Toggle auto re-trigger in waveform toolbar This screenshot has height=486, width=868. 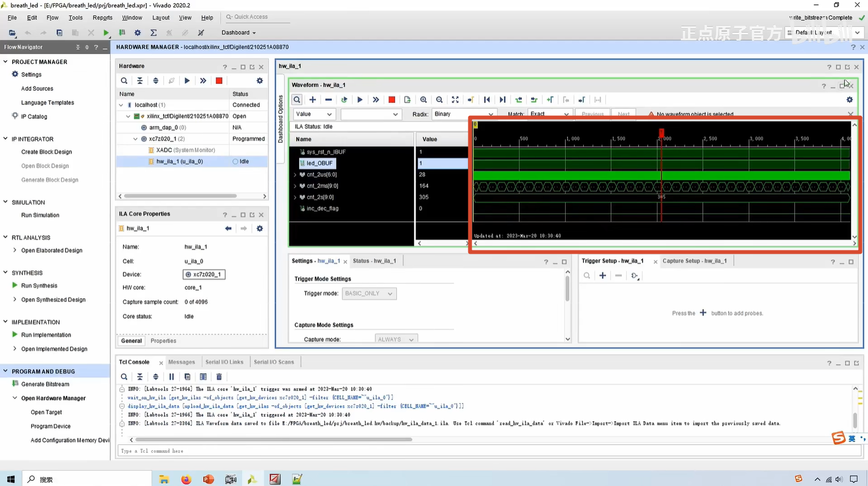[x=344, y=100]
